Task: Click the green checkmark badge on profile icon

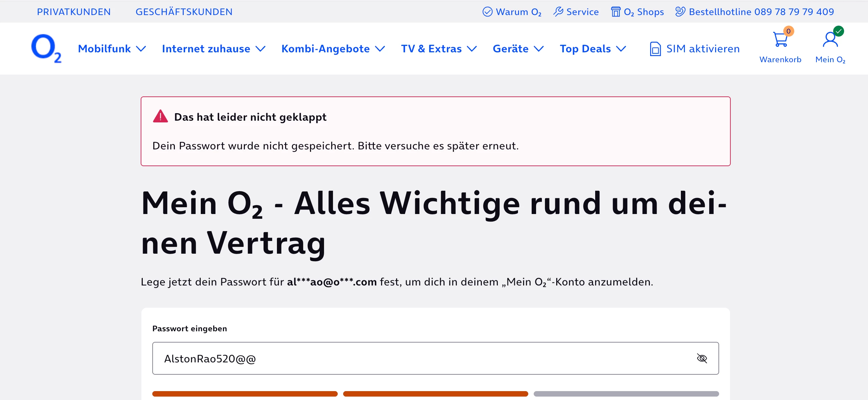Action: [839, 31]
